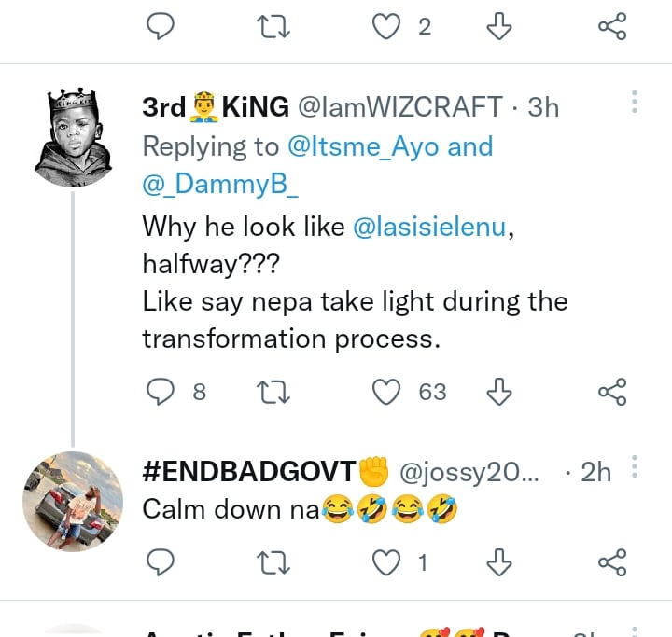The width and height of the screenshot is (672, 637).
Task: Reply to the 3rd KiNG tweet
Action: pos(162,393)
